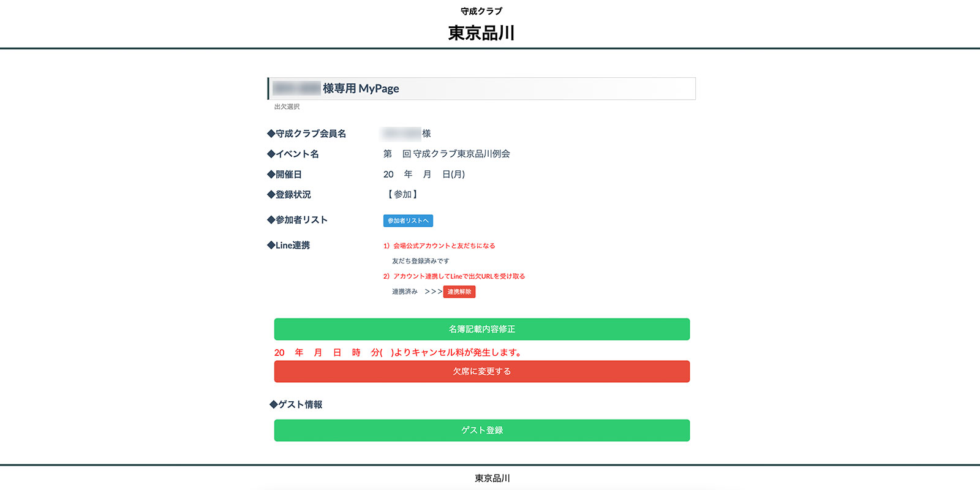Open the 参加者リストへ participant list
The width and height of the screenshot is (980, 490).
click(x=408, y=221)
